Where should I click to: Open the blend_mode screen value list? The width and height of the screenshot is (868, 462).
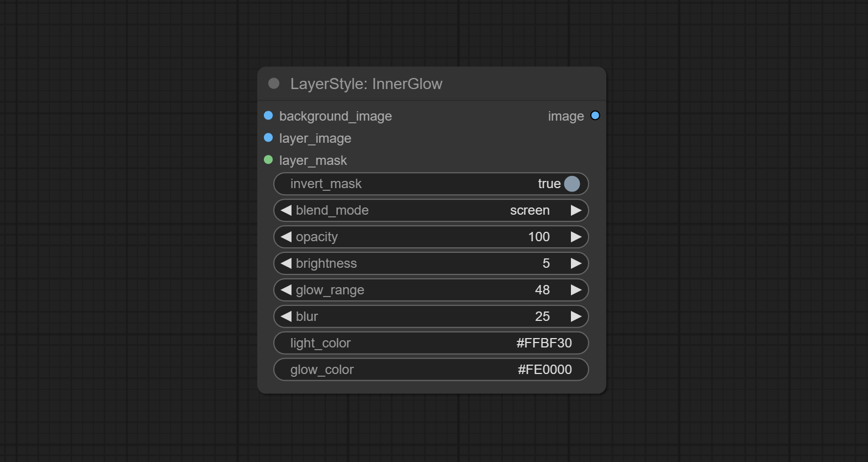pyautogui.click(x=530, y=210)
